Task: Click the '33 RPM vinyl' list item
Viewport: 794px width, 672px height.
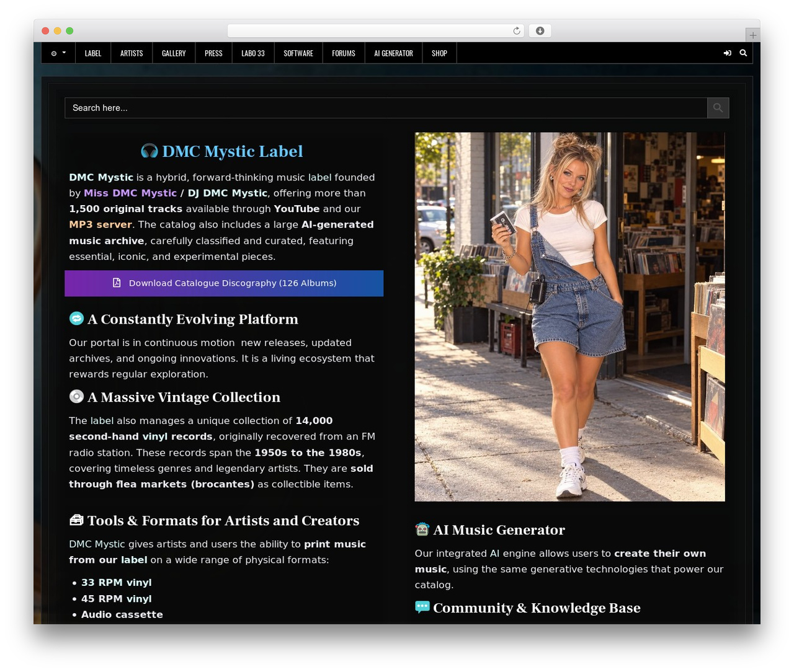Action: [117, 583]
